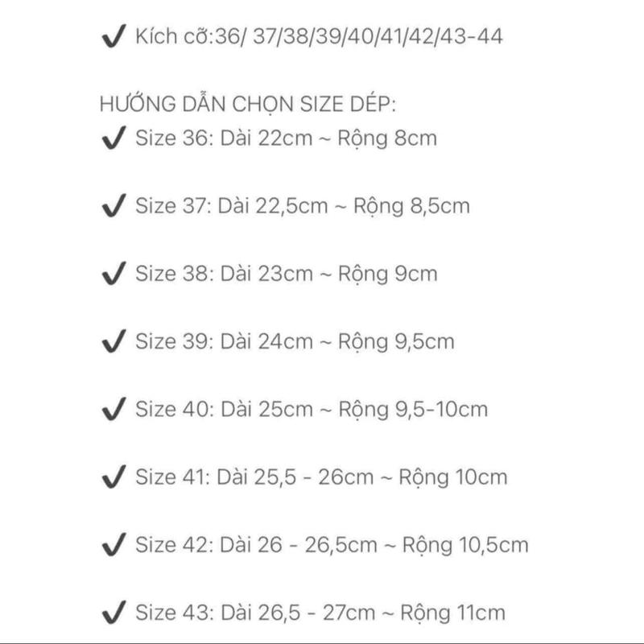Click the Size 42 Rộng 10,5cm text
The width and height of the screenshot is (644, 644).
tap(332, 546)
